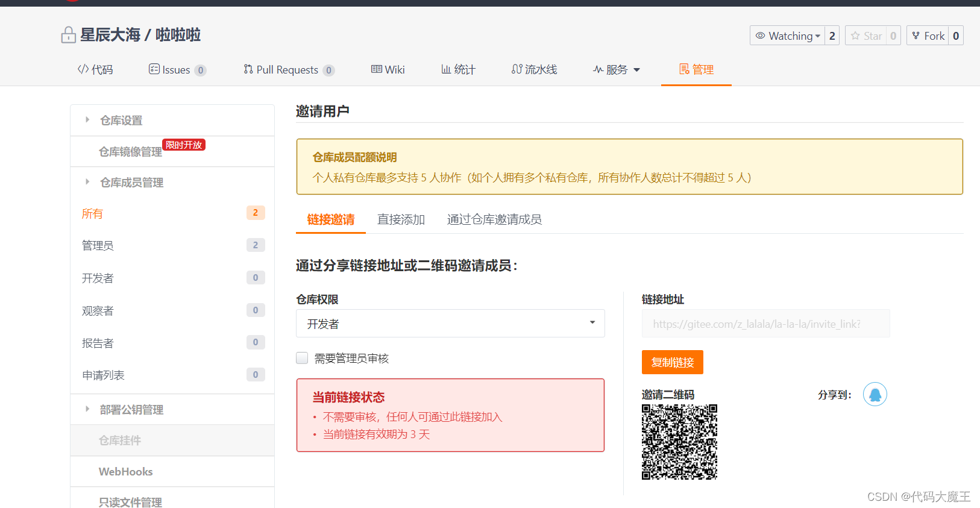Open the 统计 statistics tab
The height and width of the screenshot is (508, 980).
(x=458, y=70)
